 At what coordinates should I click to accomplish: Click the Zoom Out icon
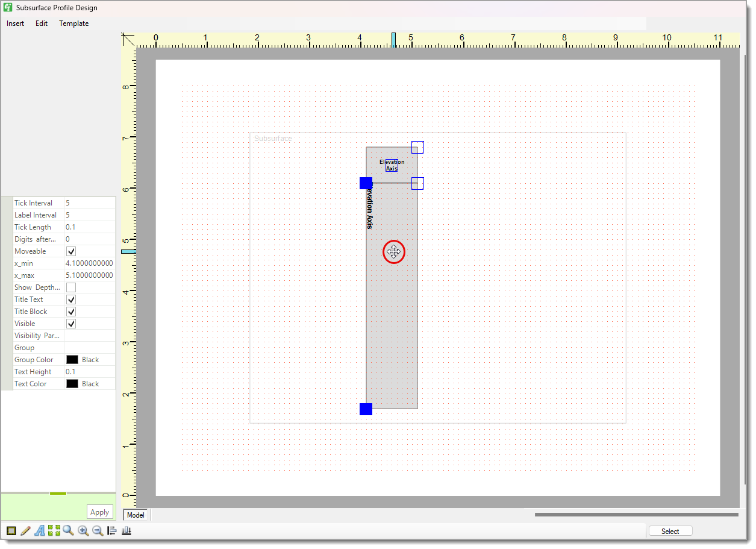click(x=98, y=530)
